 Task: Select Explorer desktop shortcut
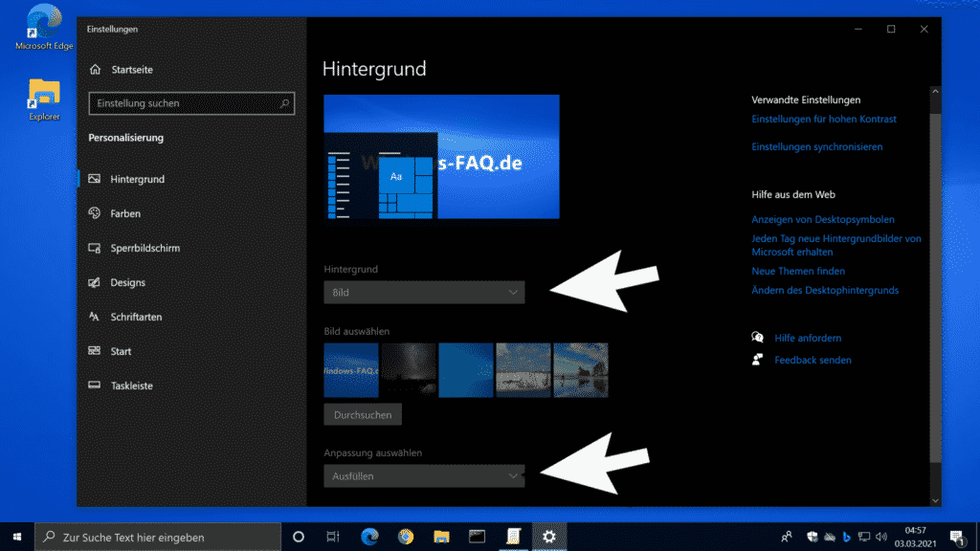point(44,99)
